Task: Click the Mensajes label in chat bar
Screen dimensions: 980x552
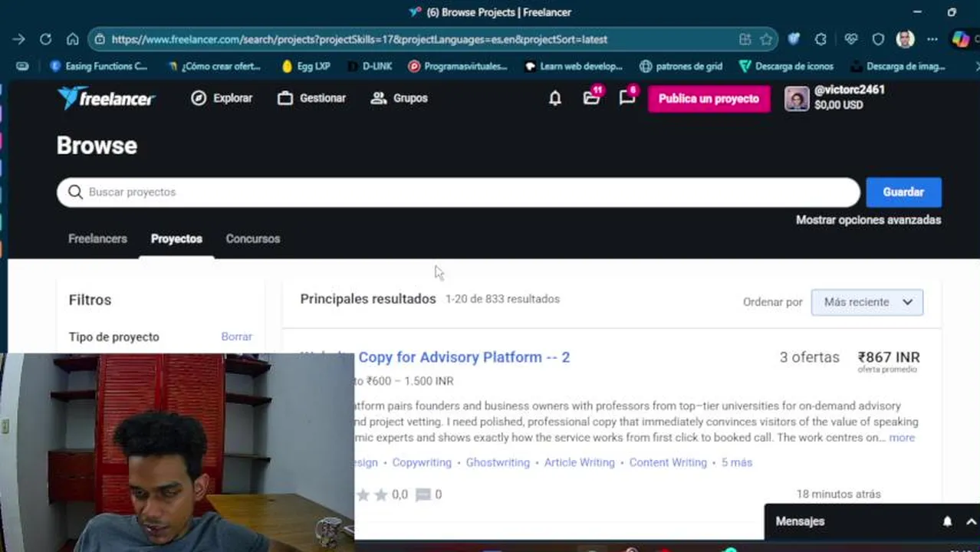Action: (x=800, y=521)
